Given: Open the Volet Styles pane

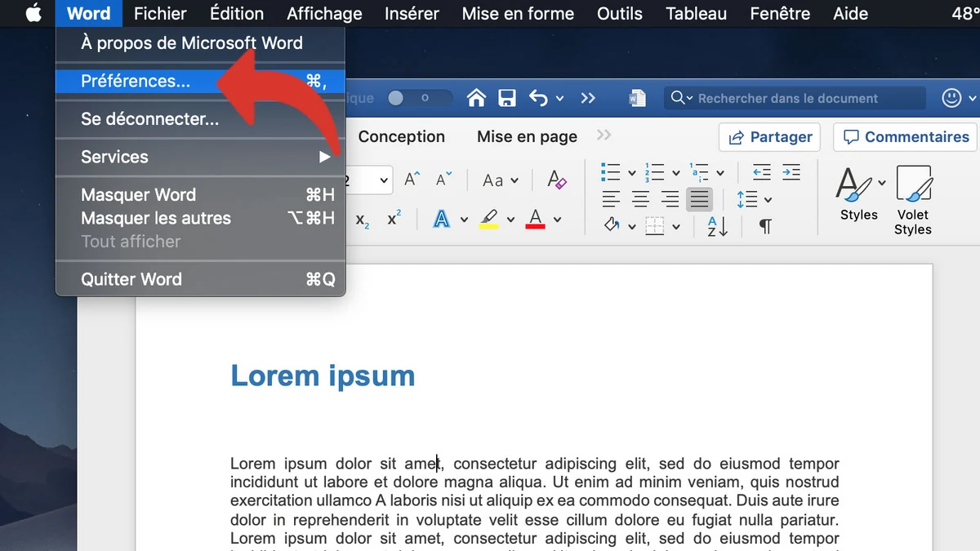Looking at the screenshot, I should click(913, 200).
